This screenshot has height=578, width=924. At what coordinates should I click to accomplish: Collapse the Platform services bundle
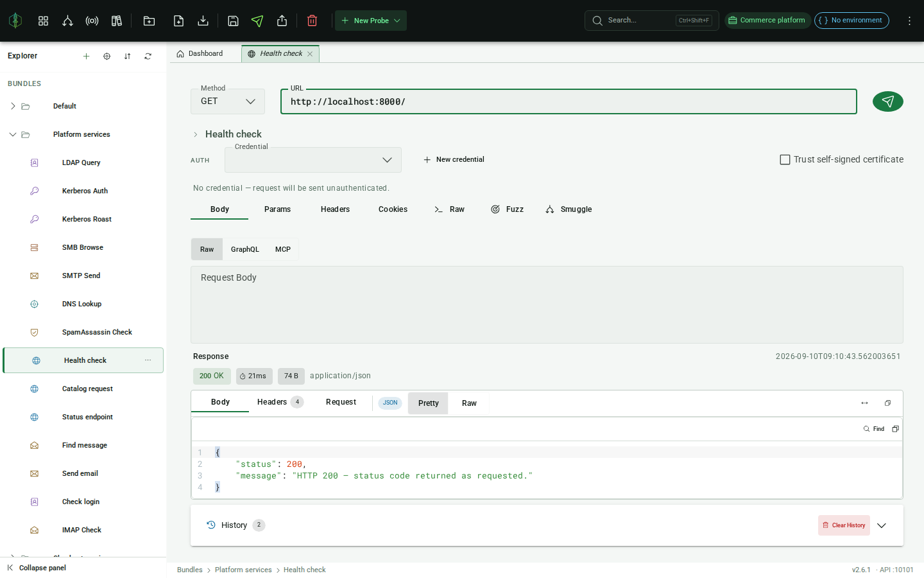pos(13,134)
